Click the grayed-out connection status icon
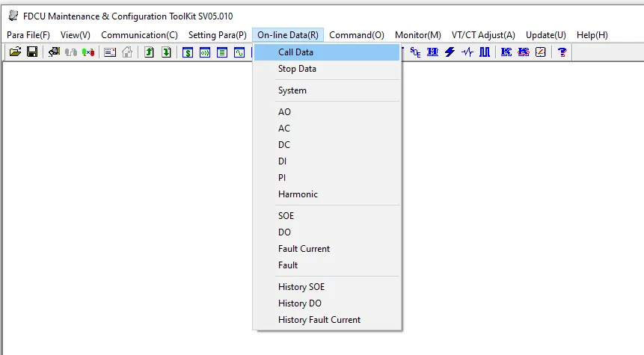The width and height of the screenshot is (644, 355). coord(71,52)
